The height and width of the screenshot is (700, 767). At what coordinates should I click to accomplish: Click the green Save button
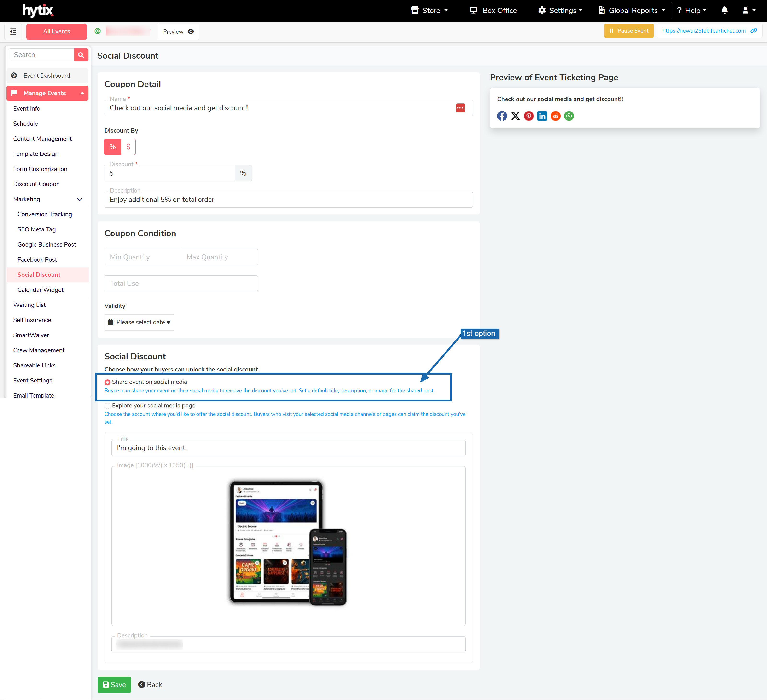click(x=114, y=684)
